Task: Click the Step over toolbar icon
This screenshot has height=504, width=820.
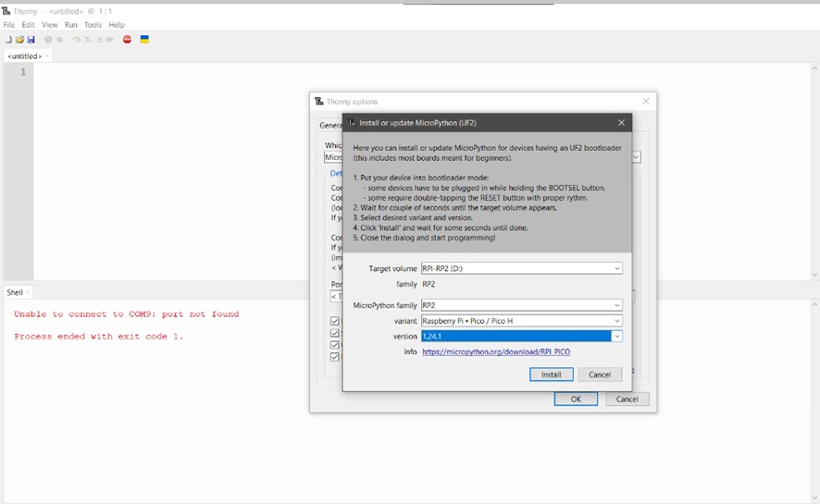Action: [77, 40]
